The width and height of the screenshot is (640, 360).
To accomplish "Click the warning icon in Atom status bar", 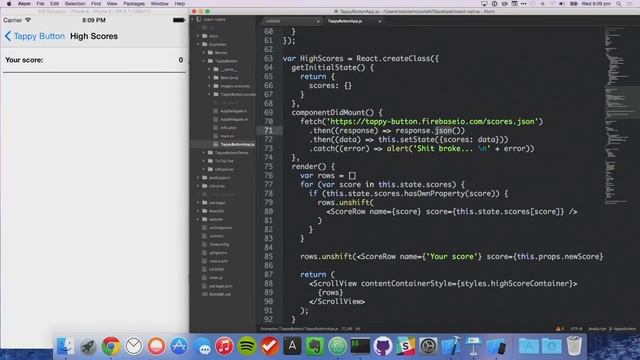I will click(x=558, y=329).
